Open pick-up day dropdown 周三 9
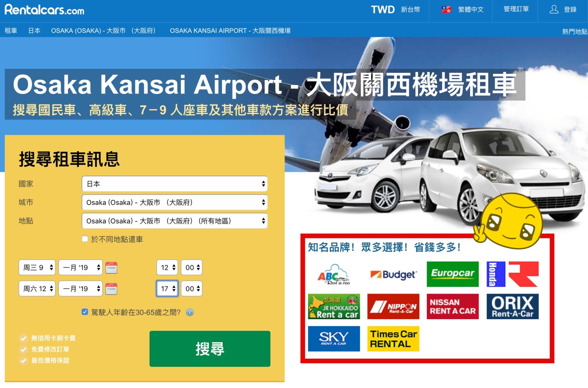Viewport: 588px width, 388px height. coord(37,267)
